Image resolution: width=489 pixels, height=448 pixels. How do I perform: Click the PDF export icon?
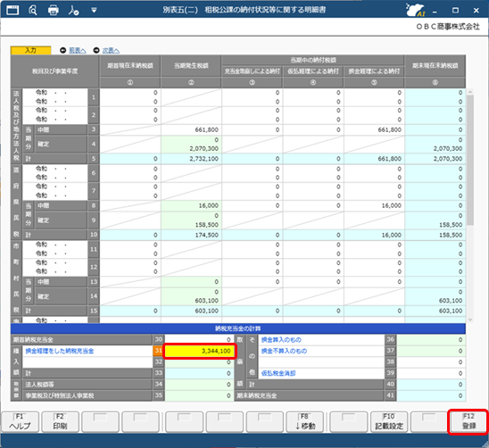click(73, 10)
